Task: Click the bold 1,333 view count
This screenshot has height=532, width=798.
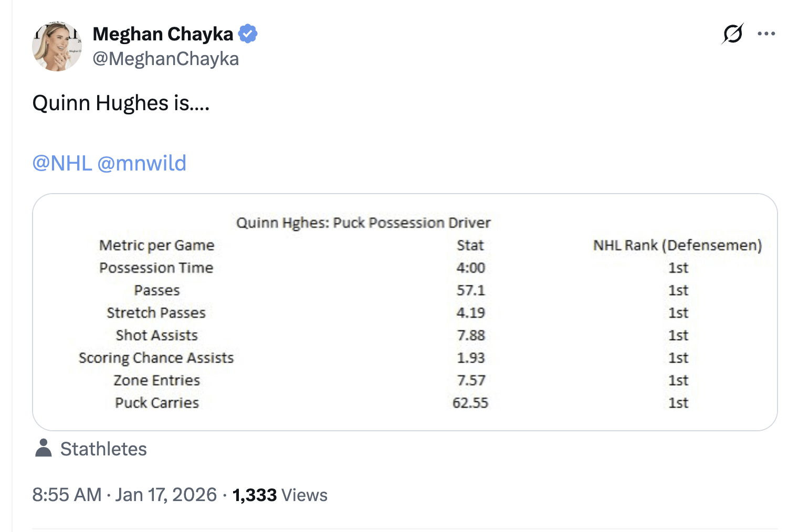Action: [x=254, y=494]
